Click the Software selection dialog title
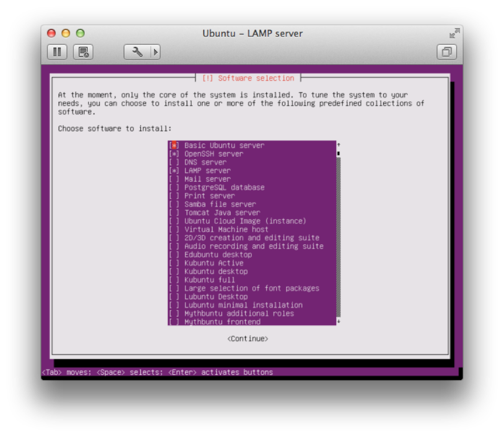 point(248,78)
